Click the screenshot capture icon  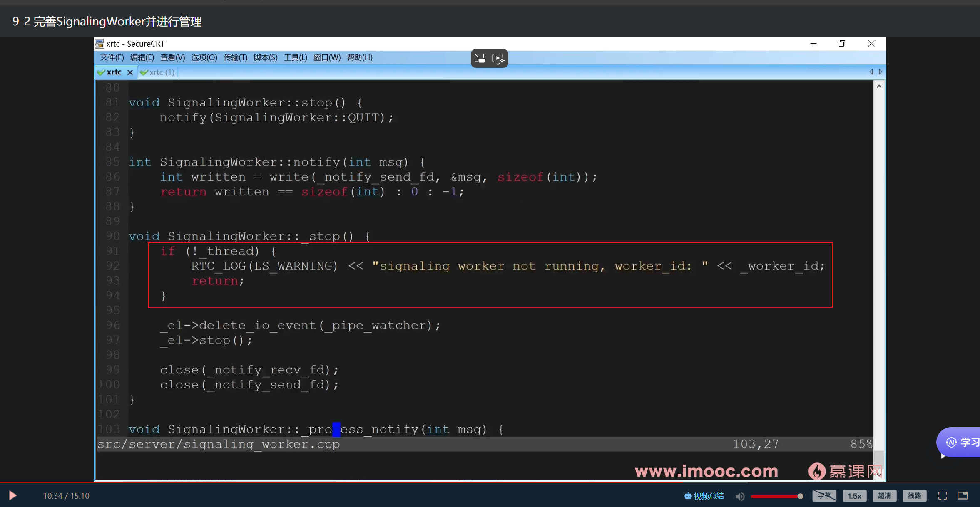[480, 58]
